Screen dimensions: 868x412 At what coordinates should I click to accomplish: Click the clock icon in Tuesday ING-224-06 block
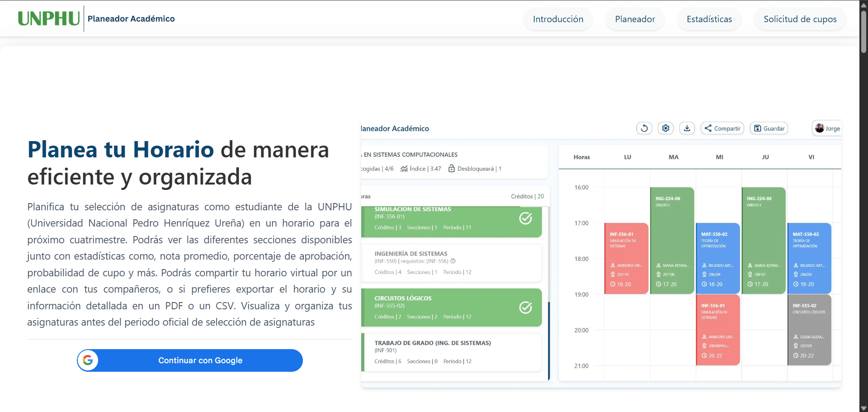tap(659, 284)
